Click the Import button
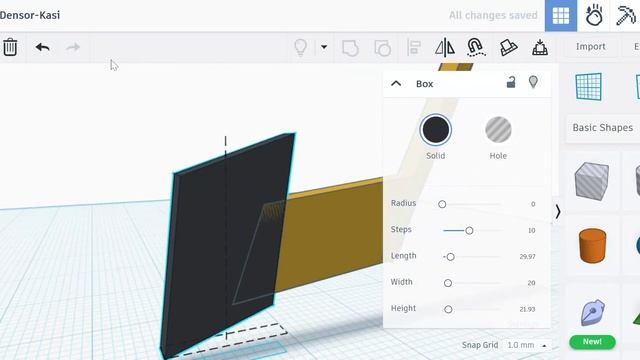Viewport: 640px width, 360px height. (591, 47)
